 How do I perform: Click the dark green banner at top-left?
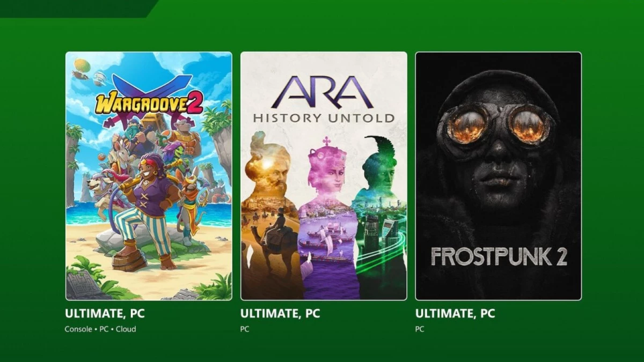point(78,9)
